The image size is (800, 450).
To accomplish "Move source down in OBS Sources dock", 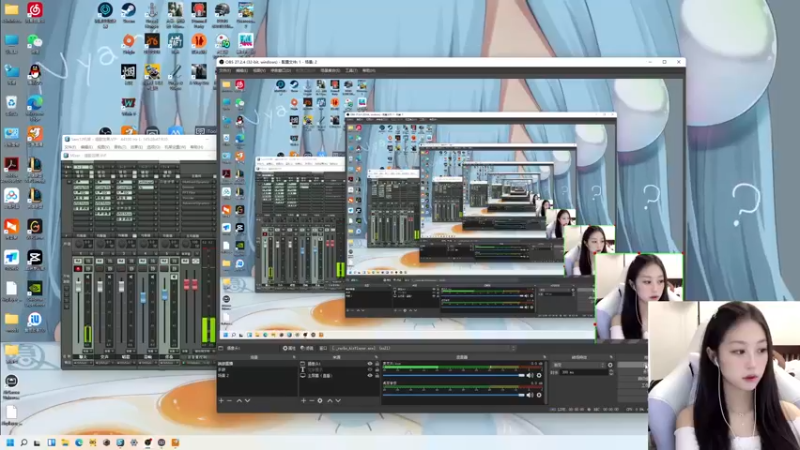I will pos(338,401).
